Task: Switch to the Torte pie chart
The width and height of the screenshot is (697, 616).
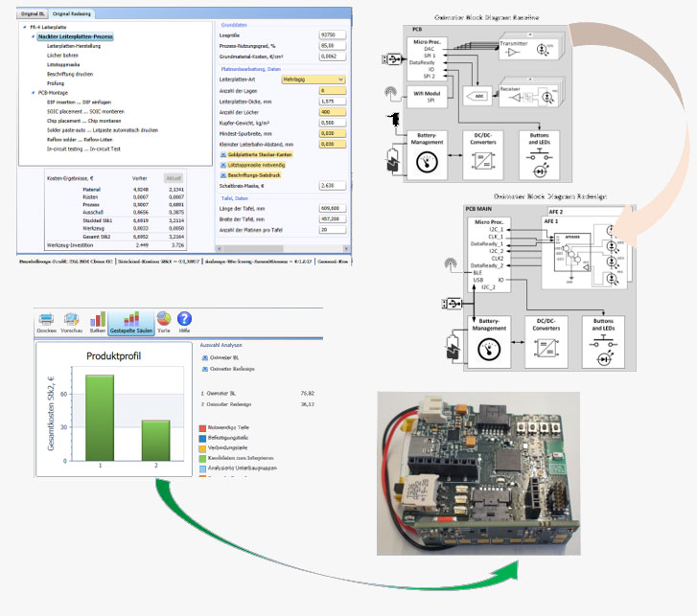Action: [x=163, y=321]
